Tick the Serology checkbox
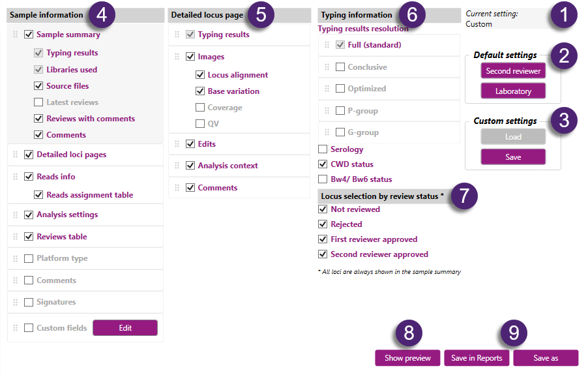The width and height of the screenshot is (588, 377). 323,150
